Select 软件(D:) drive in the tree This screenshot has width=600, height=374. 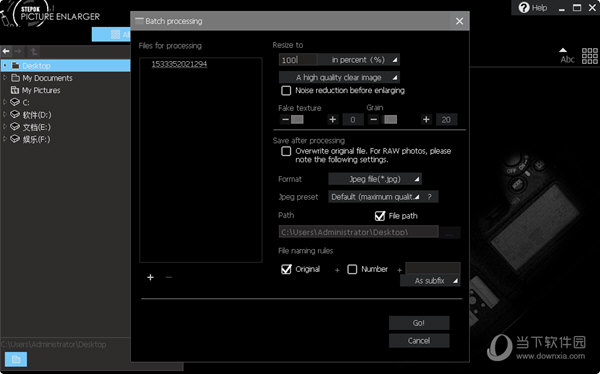37,114
